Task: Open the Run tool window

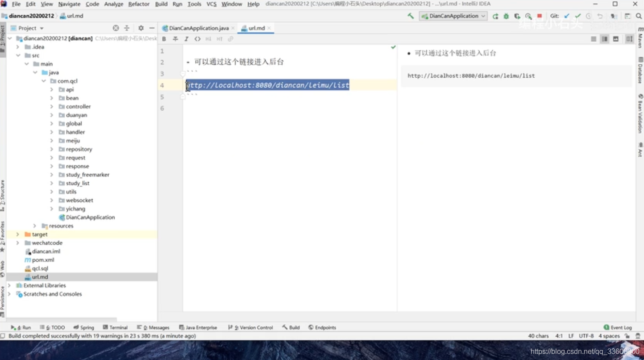Action: (x=21, y=327)
